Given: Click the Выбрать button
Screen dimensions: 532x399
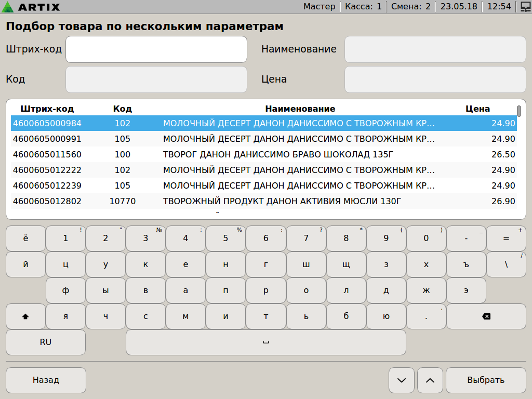Looking at the screenshot, I should [x=486, y=380].
